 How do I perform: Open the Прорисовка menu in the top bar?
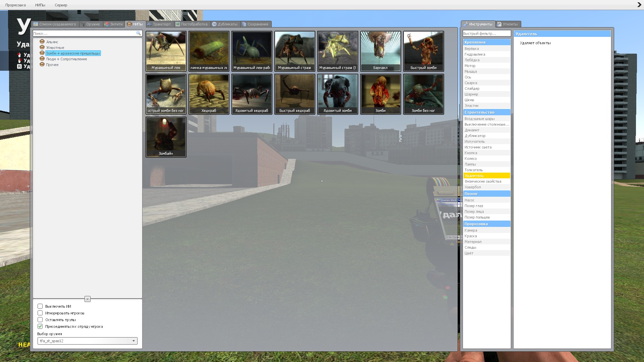point(15,5)
